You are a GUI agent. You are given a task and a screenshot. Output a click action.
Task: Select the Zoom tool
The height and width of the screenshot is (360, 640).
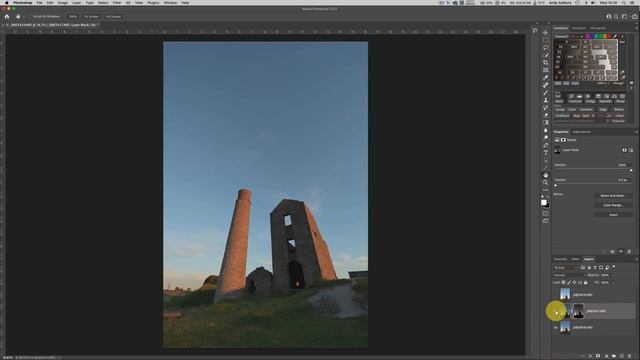click(x=546, y=182)
